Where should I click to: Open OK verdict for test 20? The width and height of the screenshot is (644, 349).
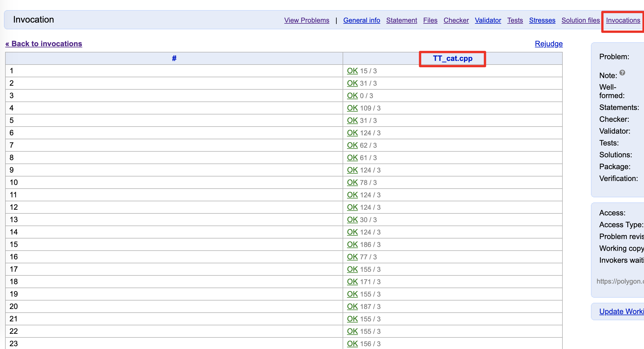coord(352,306)
